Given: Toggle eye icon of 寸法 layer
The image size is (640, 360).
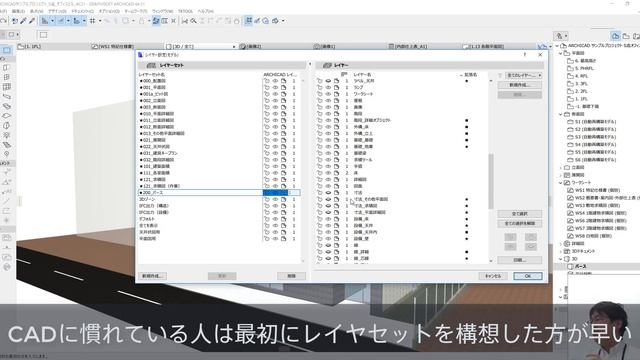Looking at the screenshot, I should click(328, 193).
